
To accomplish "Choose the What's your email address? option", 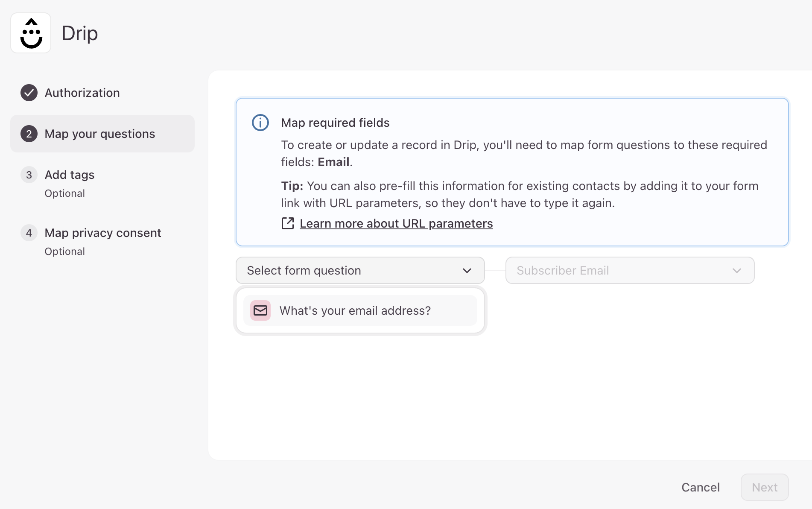I will click(360, 310).
